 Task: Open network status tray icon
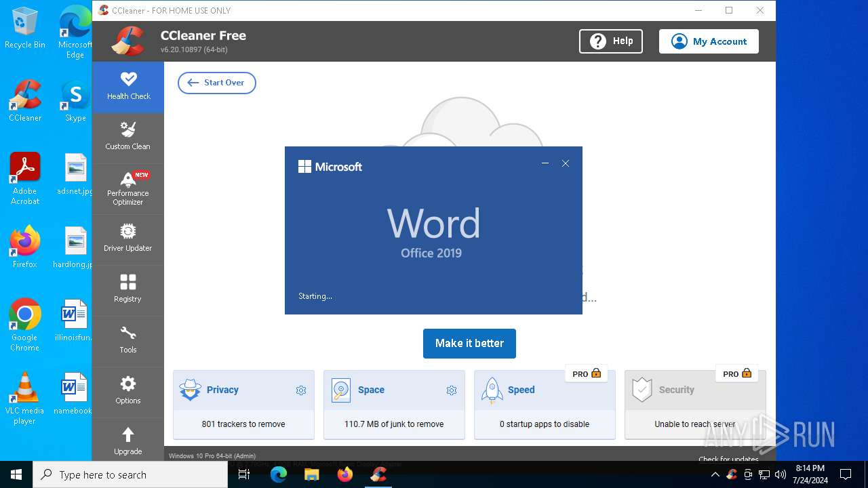[x=764, y=474]
